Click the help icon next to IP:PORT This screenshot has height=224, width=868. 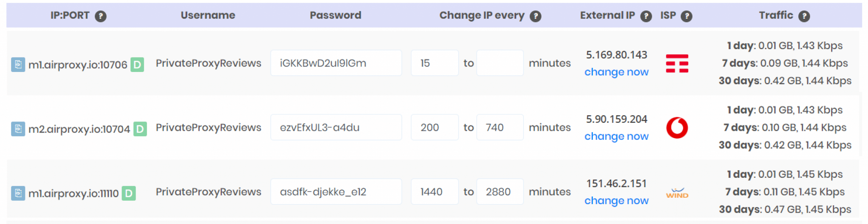[x=100, y=16]
